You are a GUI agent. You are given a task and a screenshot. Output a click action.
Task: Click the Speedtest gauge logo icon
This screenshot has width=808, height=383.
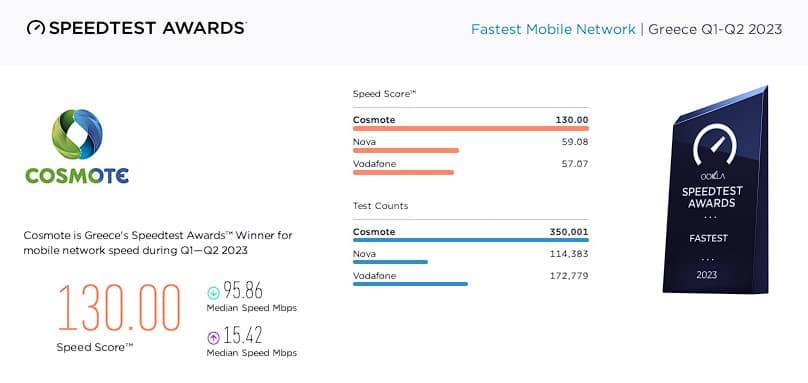36,28
